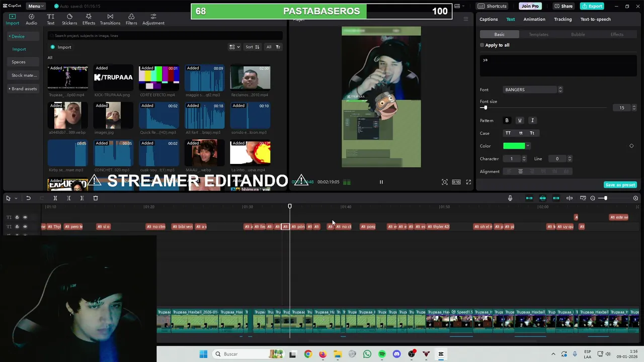The image size is (644, 362).
Task: Click the Windows Start button
Action: pyautogui.click(x=203, y=354)
